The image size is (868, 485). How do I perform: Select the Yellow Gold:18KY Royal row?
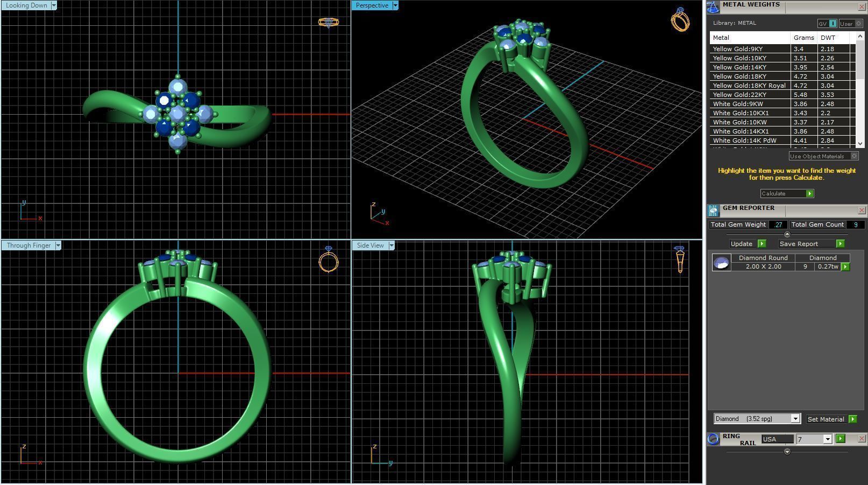782,86
